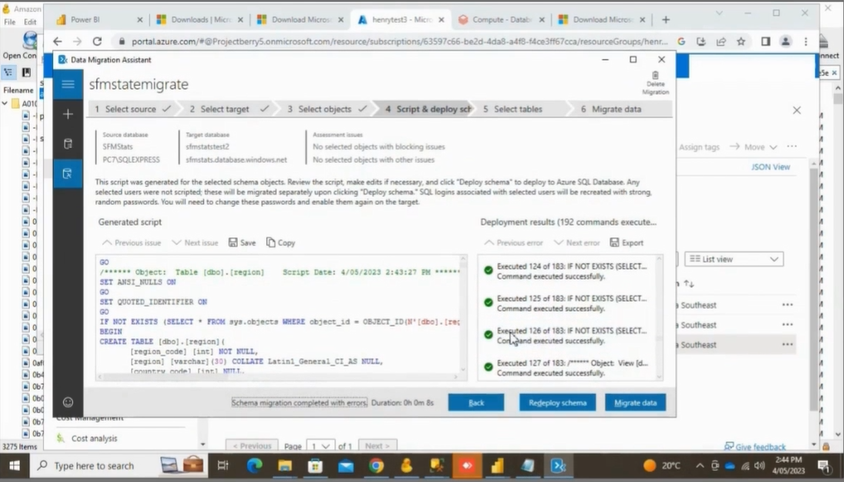
Task: Click the feedback smiley icon
Action: click(x=68, y=402)
